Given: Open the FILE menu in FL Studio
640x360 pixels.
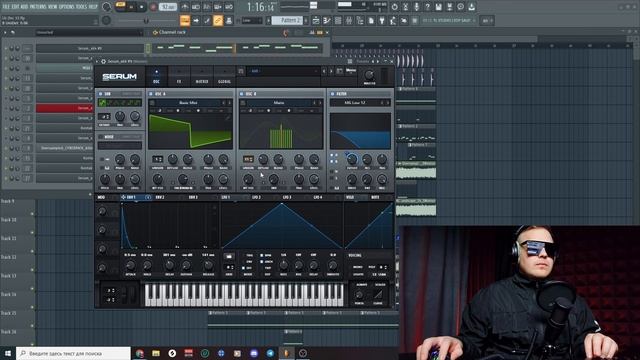Looking at the screenshot, I should (6, 7).
